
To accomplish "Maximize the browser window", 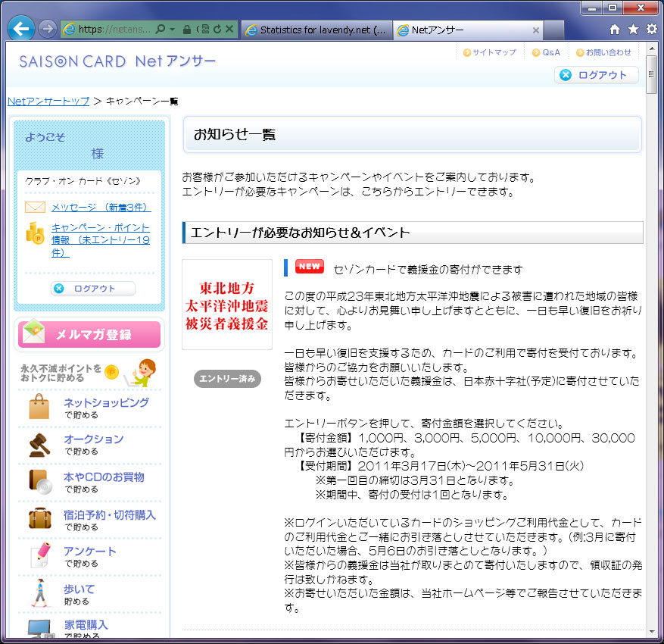I will (x=613, y=8).
